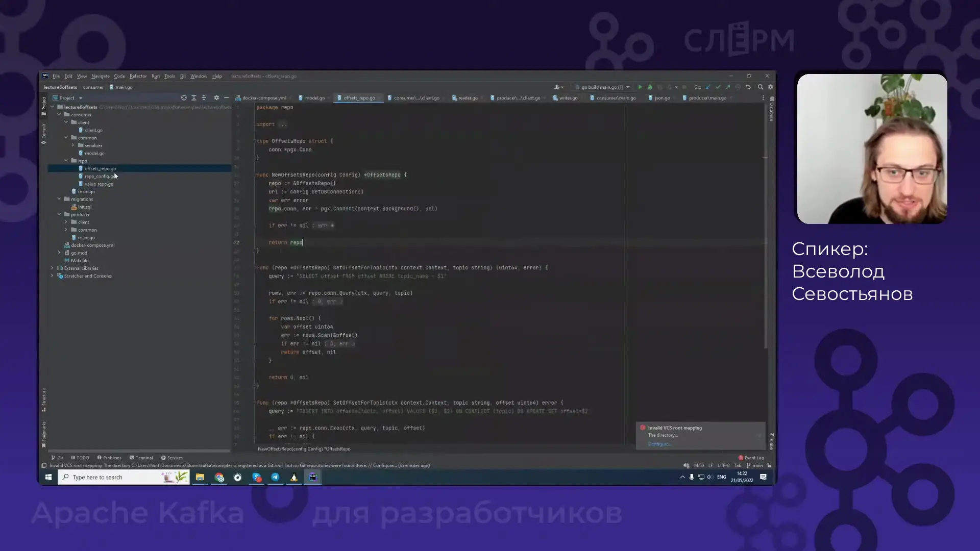This screenshot has height=551, width=980.
Task: Click Configure link in VCS notification
Action: [x=659, y=444]
